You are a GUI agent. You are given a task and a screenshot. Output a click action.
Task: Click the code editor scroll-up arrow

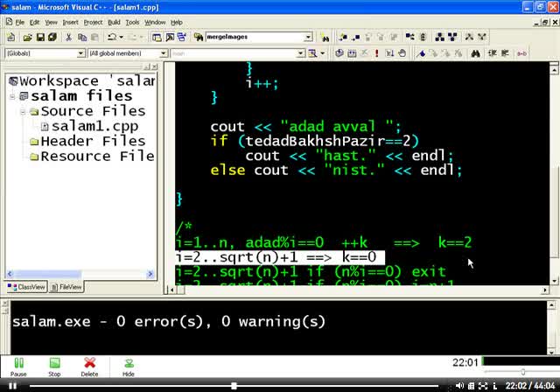(554, 70)
